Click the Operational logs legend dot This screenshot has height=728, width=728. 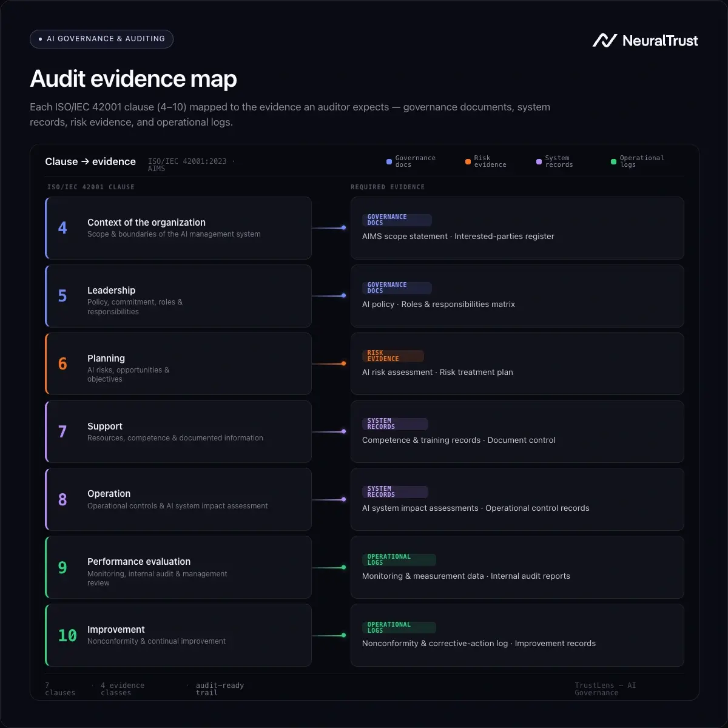[613, 161]
